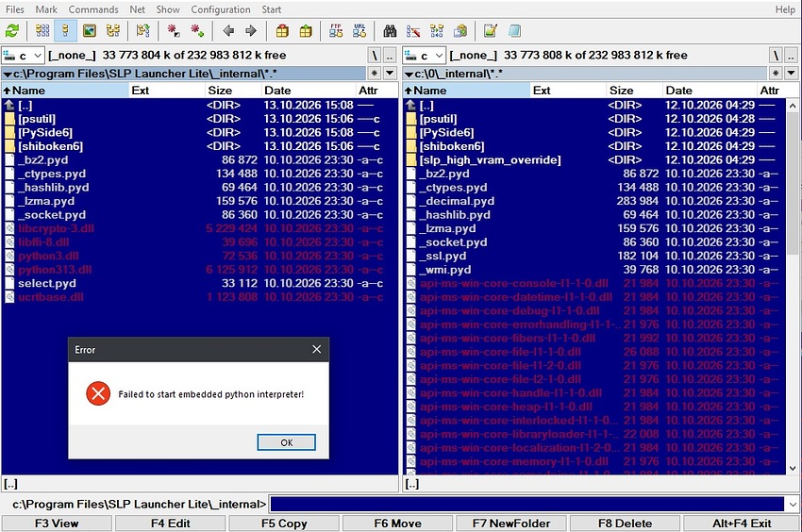The width and height of the screenshot is (802, 532).
Task: Toggle Directory tree view icon
Action: click(112, 31)
